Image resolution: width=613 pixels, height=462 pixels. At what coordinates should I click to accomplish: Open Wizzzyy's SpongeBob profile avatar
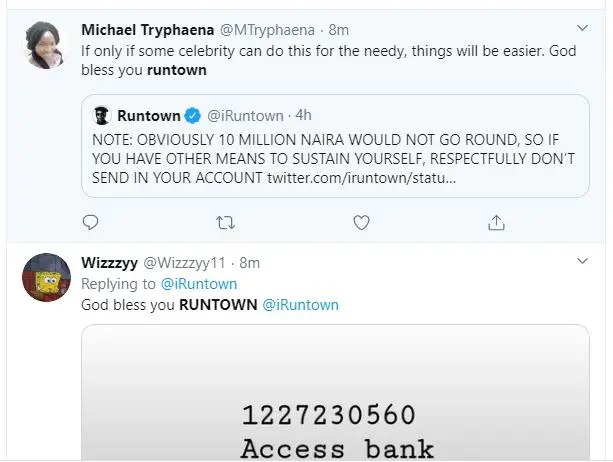point(46,277)
